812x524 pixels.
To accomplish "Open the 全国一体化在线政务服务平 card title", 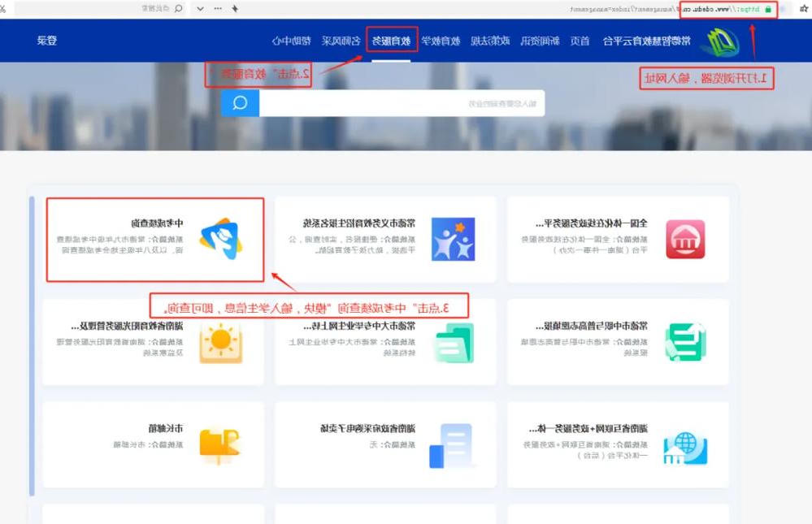I will coord(592,223).
